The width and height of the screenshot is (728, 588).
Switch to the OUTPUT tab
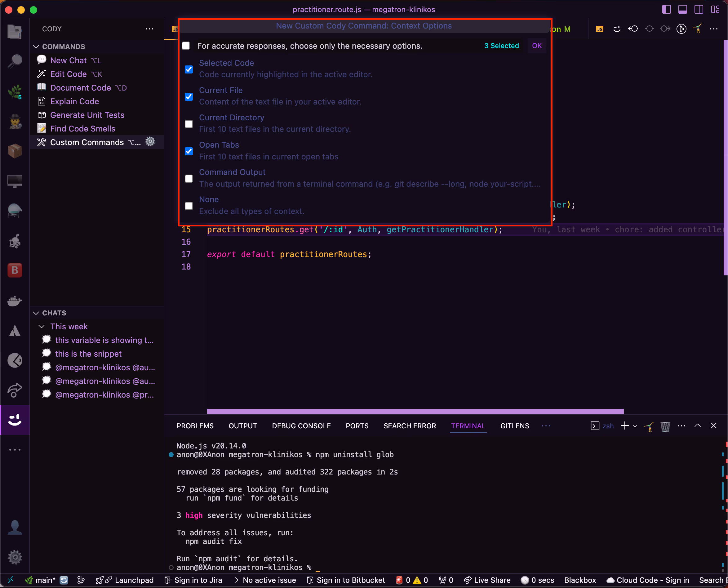point(243,426)
